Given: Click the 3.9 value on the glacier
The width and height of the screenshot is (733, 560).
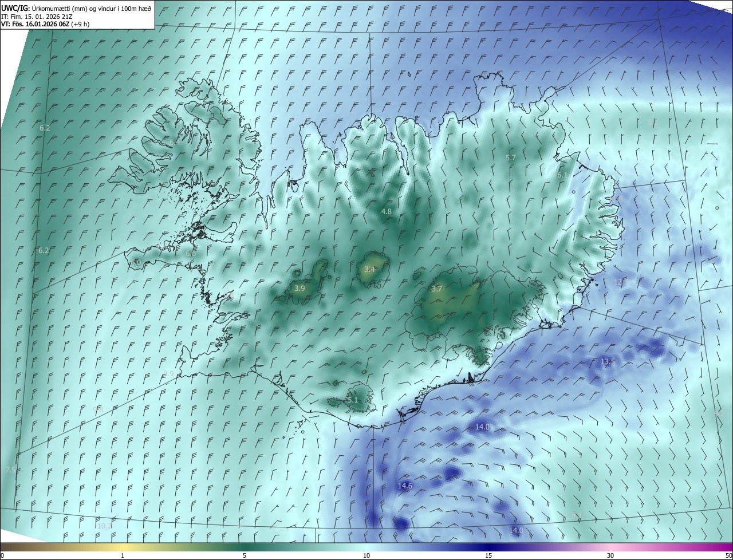Looking at the screenshot, I should (x=299, y=289).
